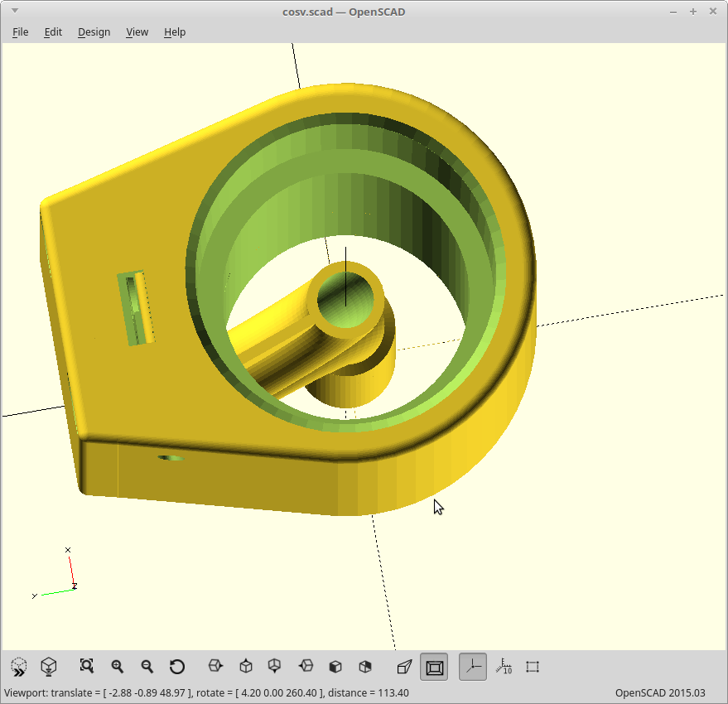Switch to the Bottom view cube icon
728x704 pixels.
pos(275,666)
